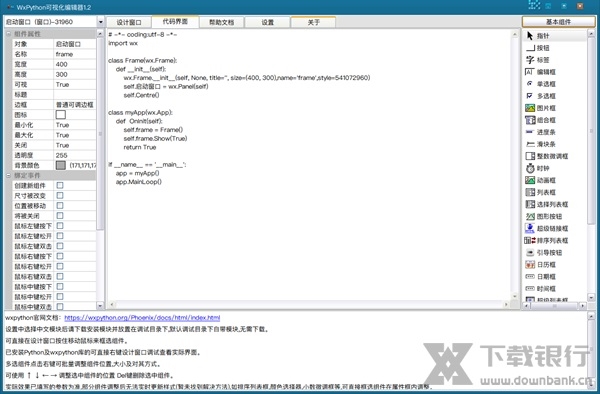
Task: Select the 编辑框 edit box component
Action: click(541, 72)
